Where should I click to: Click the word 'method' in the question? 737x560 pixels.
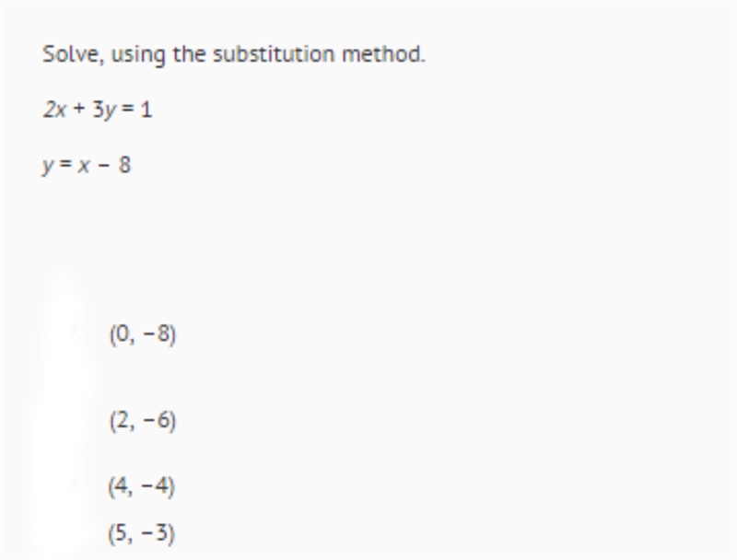(381, 54)
